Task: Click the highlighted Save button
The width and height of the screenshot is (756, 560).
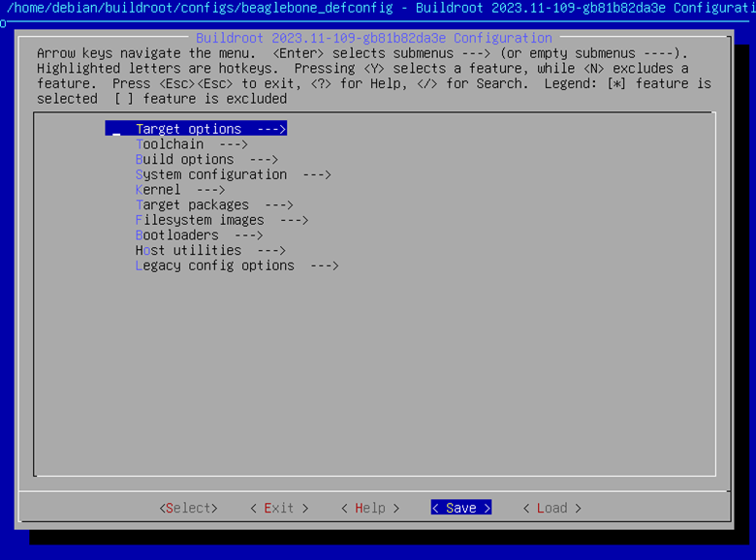Action: tap(461, 508)
